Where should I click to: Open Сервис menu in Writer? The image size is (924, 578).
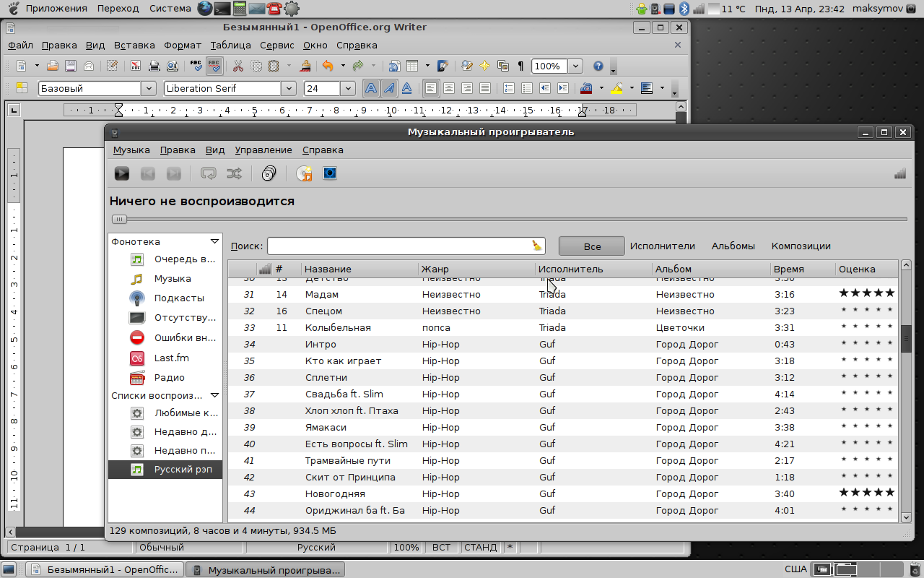pyautogui.click(x=276, y=45)
